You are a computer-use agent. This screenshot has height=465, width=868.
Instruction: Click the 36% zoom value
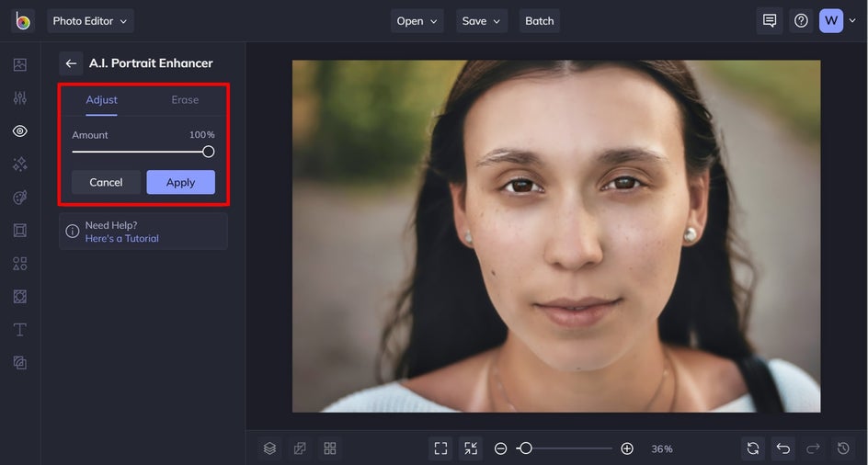(x=662, y=449)
